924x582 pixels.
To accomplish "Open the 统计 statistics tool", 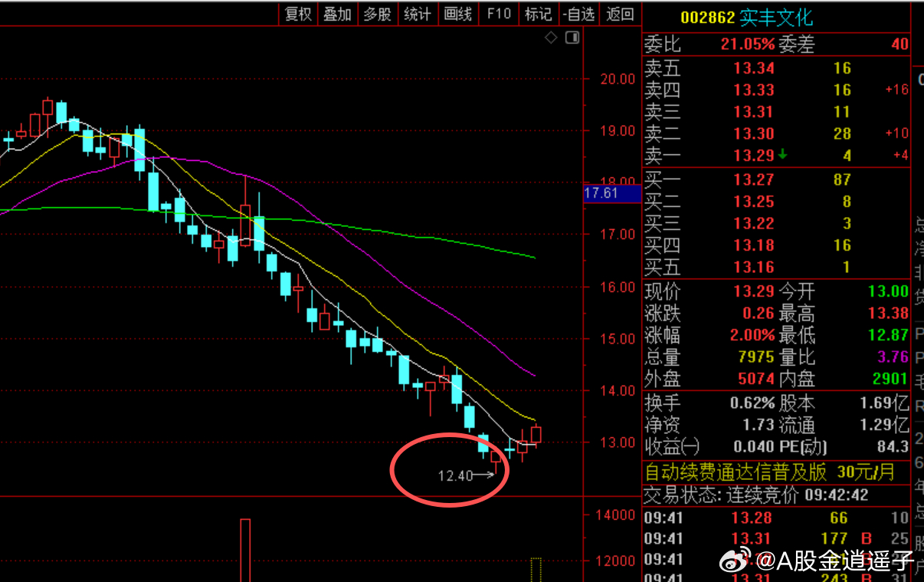I will tap(418, 14).
